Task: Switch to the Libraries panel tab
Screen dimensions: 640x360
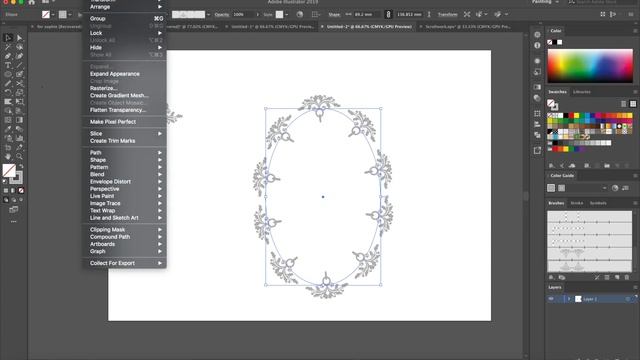Action: (582, 92)
